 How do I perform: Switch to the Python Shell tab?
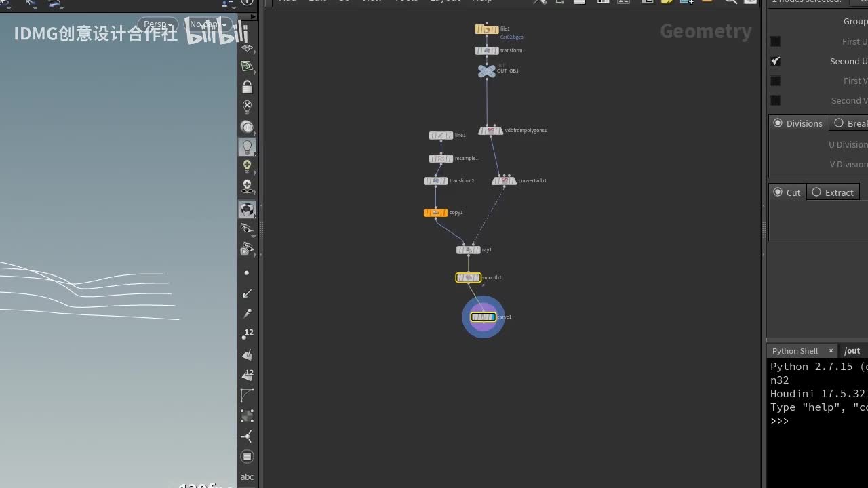pos(795,351)
